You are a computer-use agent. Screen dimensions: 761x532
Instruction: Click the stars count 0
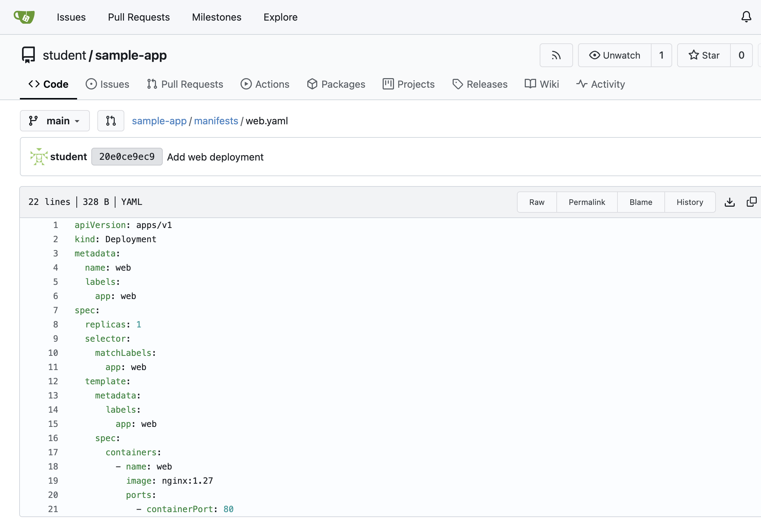741,55
